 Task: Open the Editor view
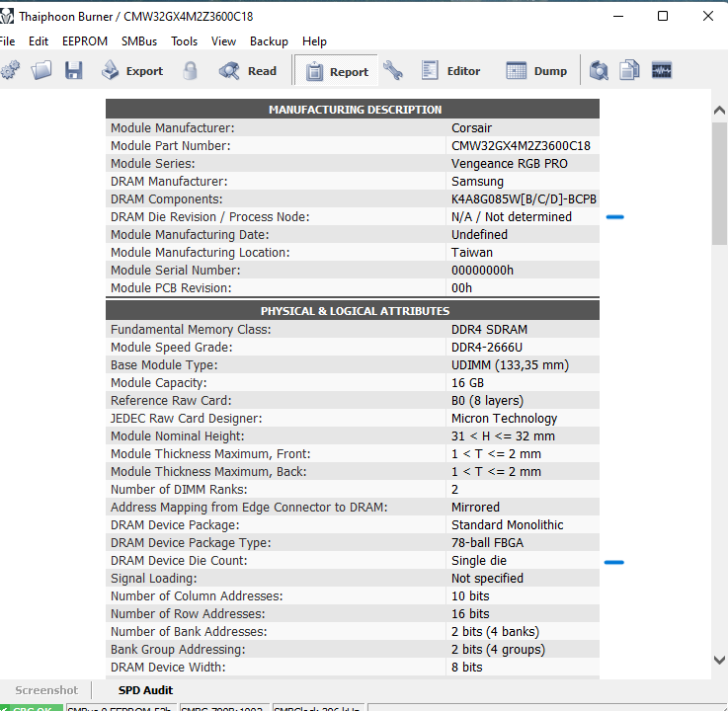(x=450, y=71)
